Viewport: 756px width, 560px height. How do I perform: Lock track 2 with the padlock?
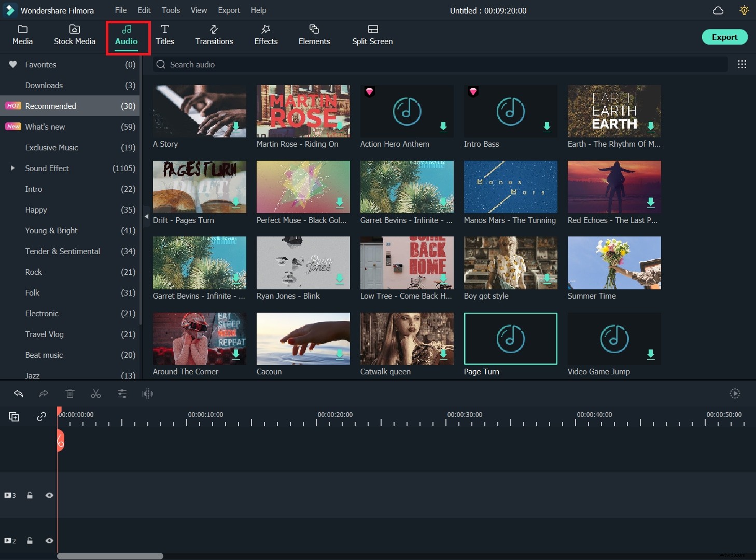[30, 540]
